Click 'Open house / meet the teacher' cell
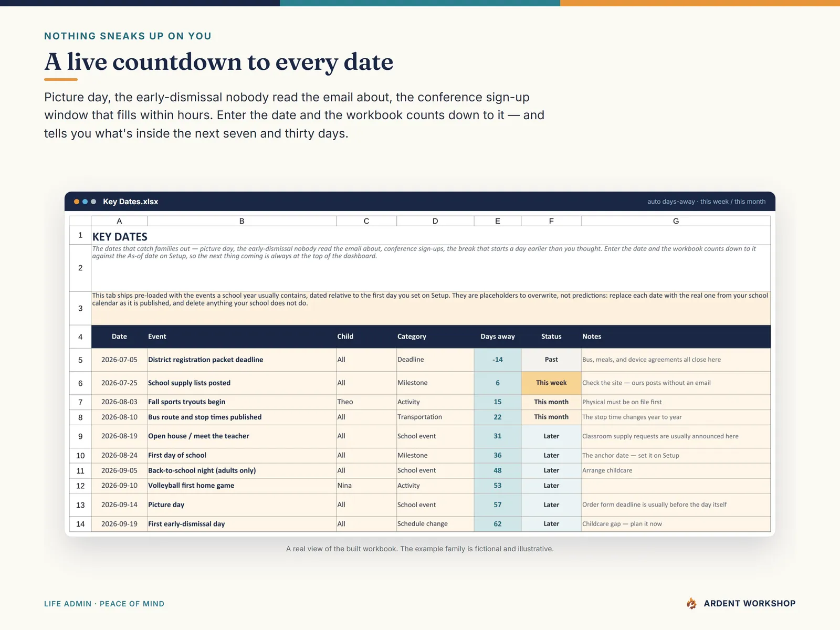 coord(241,436)
